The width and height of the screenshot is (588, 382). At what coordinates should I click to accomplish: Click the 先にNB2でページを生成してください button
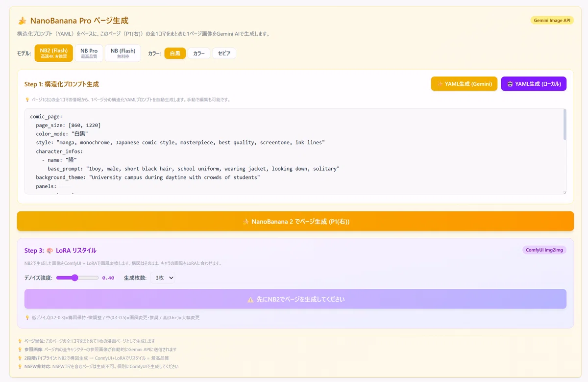(x=295, y=299)
